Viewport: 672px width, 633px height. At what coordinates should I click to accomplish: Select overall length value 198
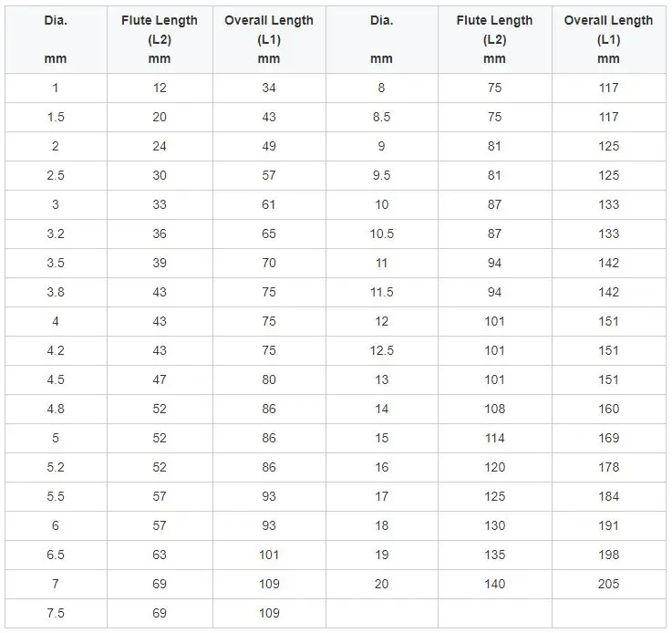(x=608, y=555)
